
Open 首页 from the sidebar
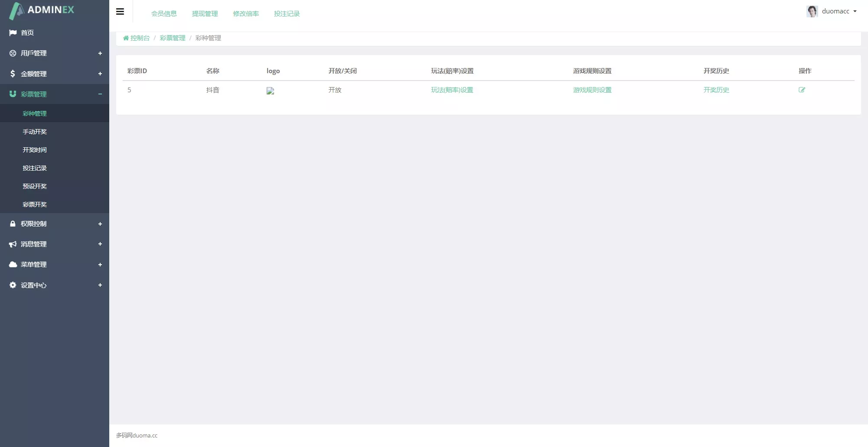click(27, 33)
